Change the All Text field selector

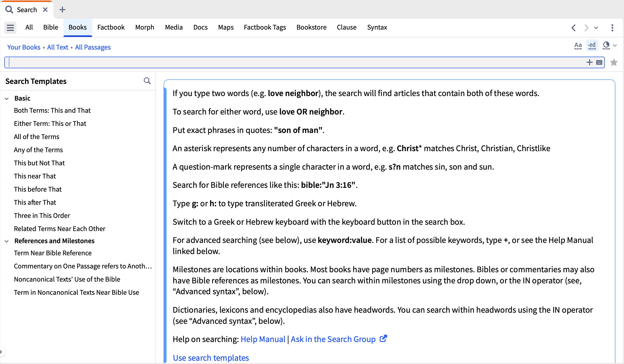click(58, 47)
